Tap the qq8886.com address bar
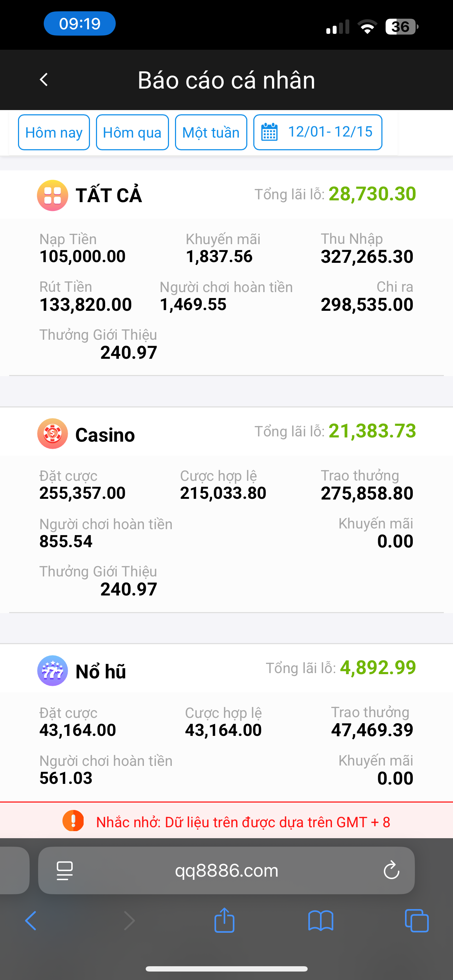Screen dimensions: 453x980 (227, 870)
